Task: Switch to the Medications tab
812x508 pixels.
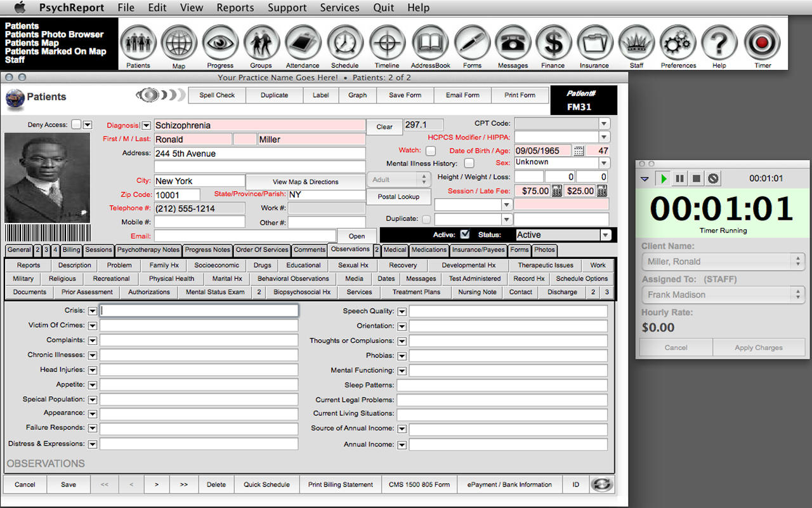Action: click(x=429, y=250)
